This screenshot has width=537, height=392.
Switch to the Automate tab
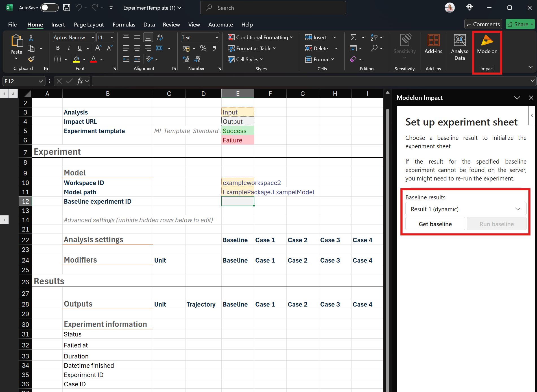221,25
